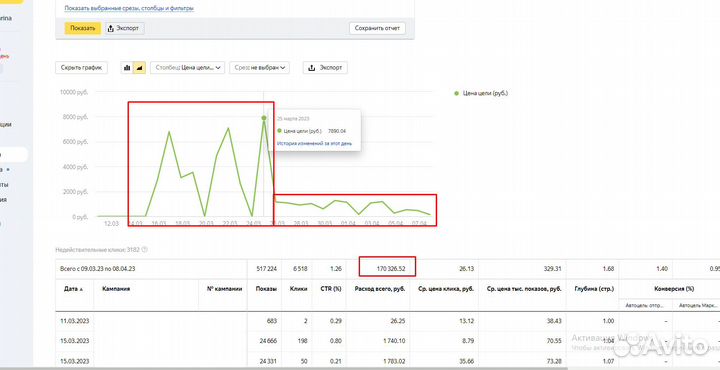
Task: Select CTR cell 0.29
Action: (x=336, y=321)
